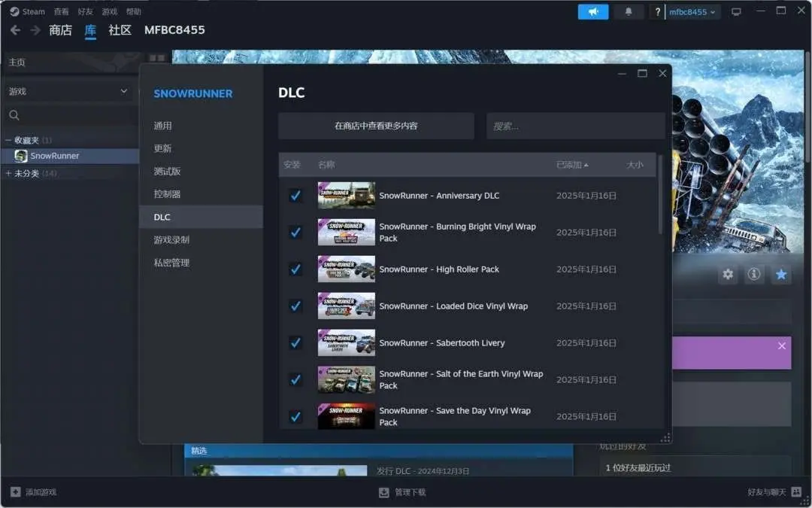Viewport: 812px width, 508px height.
Task: Toggle Salt of the Earth Vinyl Wrap checkbox
Action: [x=295, y=379]
